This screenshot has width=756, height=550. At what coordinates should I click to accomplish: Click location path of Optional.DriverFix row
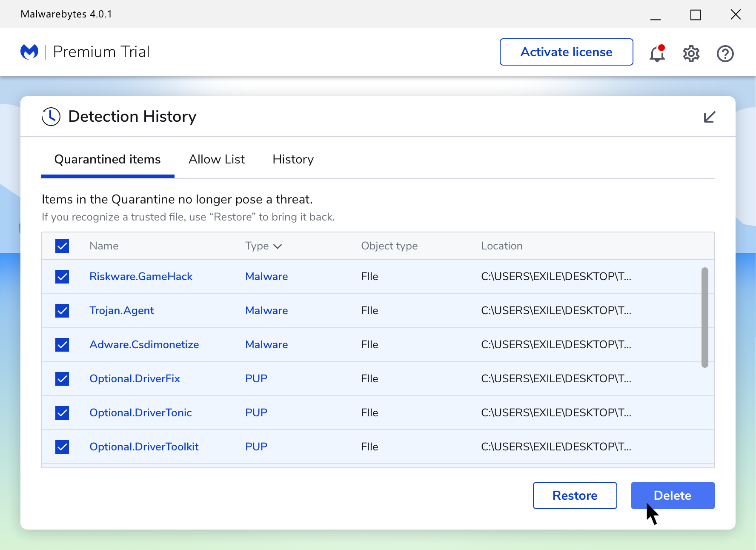coord(556,379)
